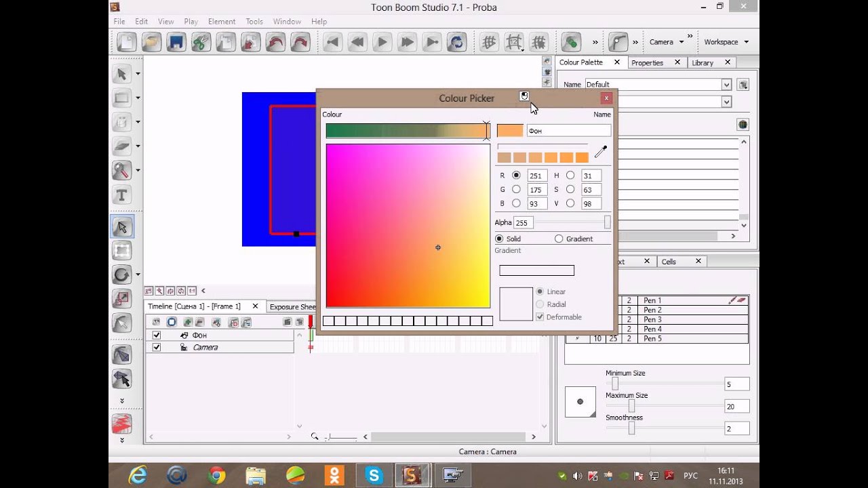Open the palette Name Default dropdown

tap(726, 85)
